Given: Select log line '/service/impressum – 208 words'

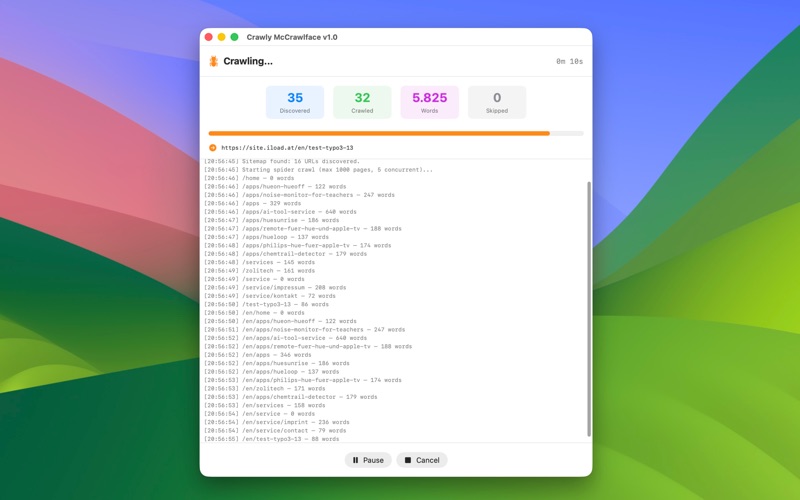Looking at the screenshot, I should click(x=275, y=287).
